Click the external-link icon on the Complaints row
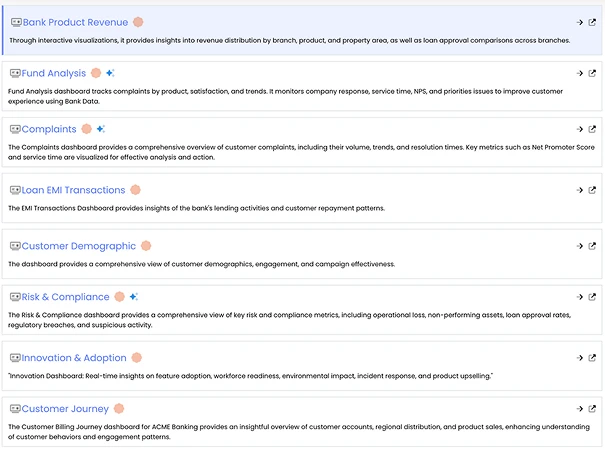 (592, 129)
